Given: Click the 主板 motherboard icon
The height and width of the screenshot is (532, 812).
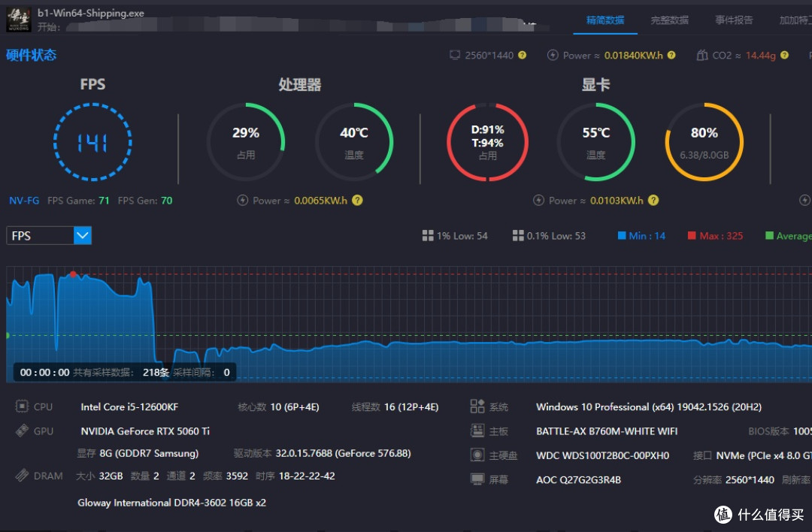Looking at the screenshot, I should click(x=477, y=431).
